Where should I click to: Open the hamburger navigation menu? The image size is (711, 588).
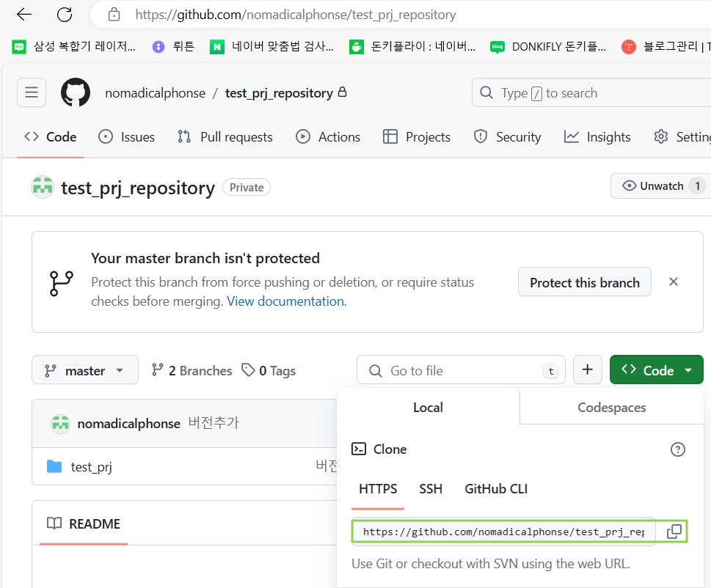click(32, 92)
